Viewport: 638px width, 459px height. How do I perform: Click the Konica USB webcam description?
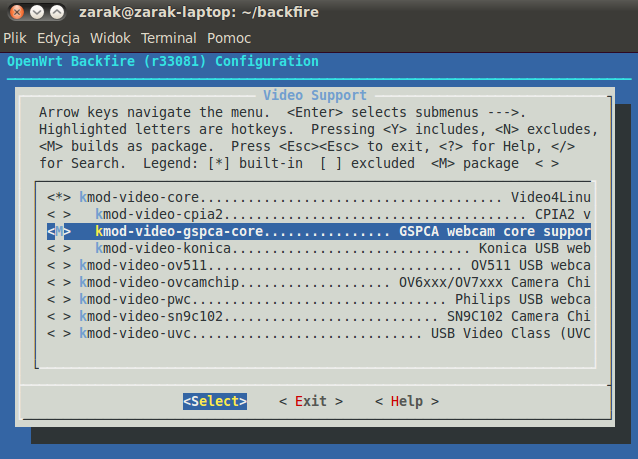tap(535, 249)
